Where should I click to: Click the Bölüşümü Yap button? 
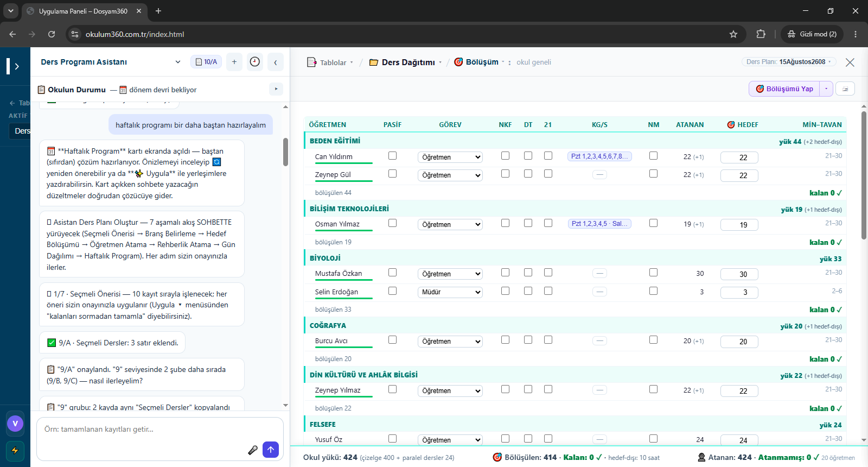784,89
